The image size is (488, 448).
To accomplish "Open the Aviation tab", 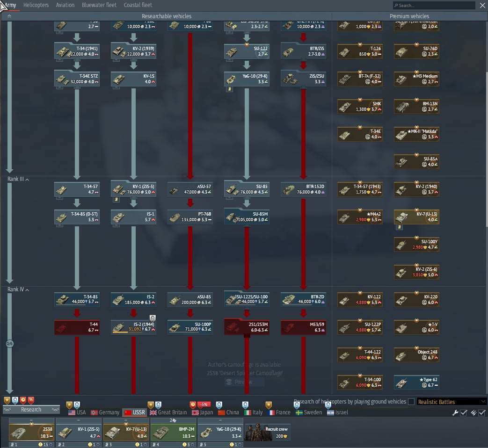I will point(65,5).
